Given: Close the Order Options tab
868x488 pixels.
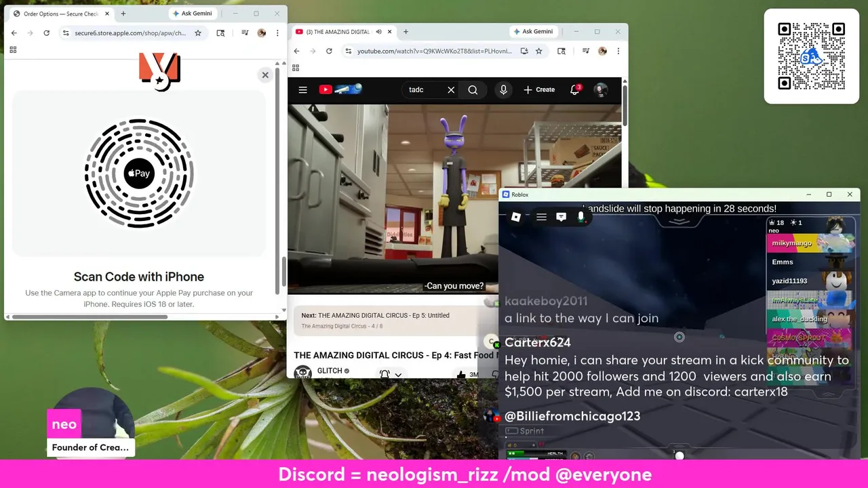Looking at the screenshot, I should click(107, 14).
